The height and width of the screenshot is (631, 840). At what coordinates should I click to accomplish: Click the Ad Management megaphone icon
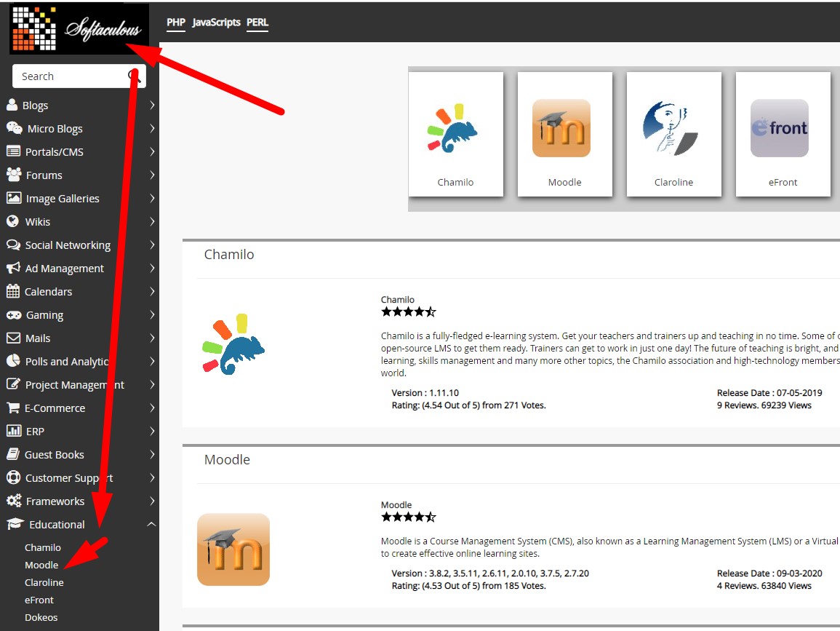click(13, 268)
